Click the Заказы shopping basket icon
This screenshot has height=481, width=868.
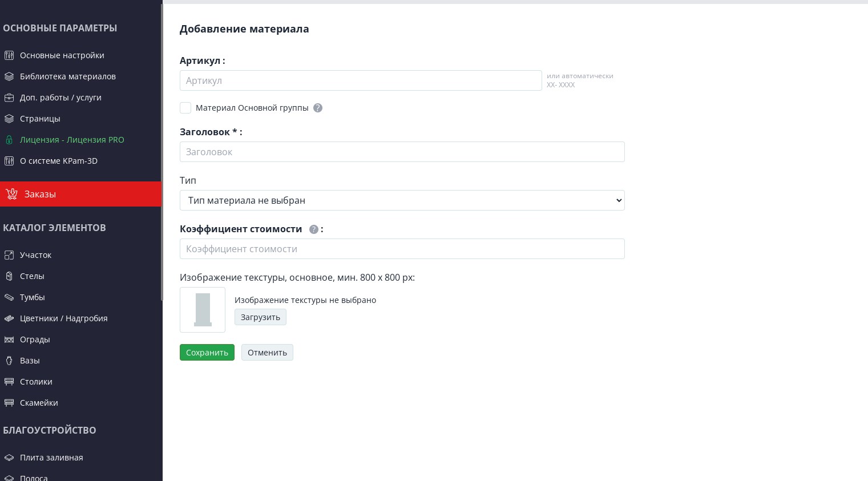click(x=11, y=194)
